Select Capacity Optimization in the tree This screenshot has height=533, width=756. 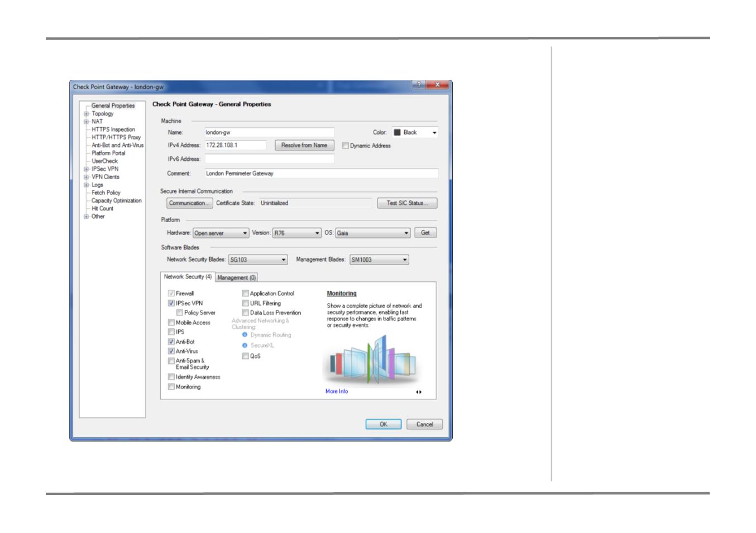pos(117,200)
